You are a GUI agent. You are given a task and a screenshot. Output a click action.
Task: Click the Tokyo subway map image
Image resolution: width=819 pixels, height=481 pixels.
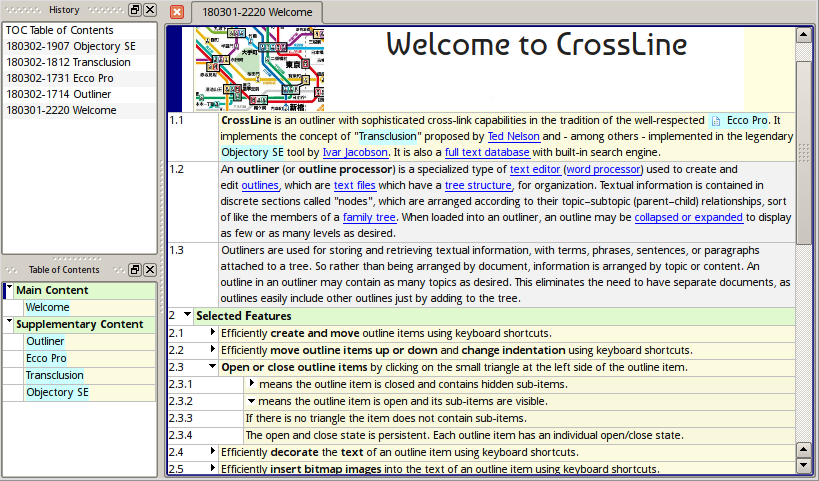(259, 68)
